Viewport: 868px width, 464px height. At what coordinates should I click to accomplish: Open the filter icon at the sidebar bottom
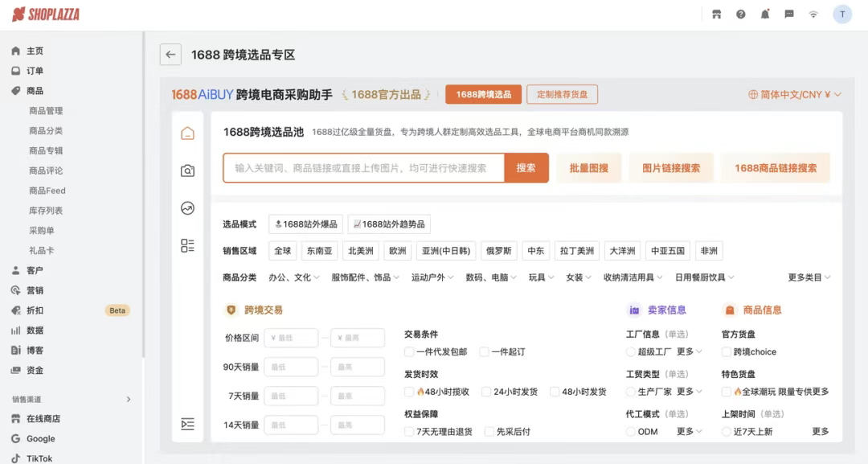(x=187, y=424)
